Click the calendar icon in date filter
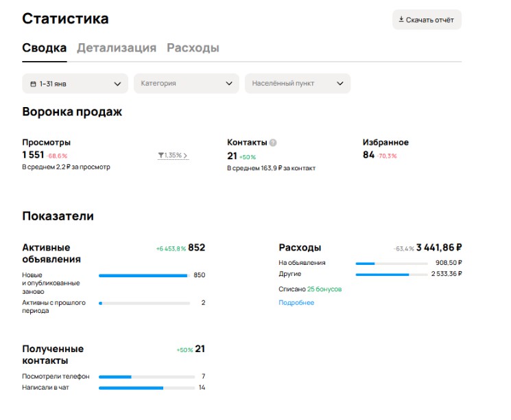511x420 pixels. pyautogui.click(x=33, y=84)
